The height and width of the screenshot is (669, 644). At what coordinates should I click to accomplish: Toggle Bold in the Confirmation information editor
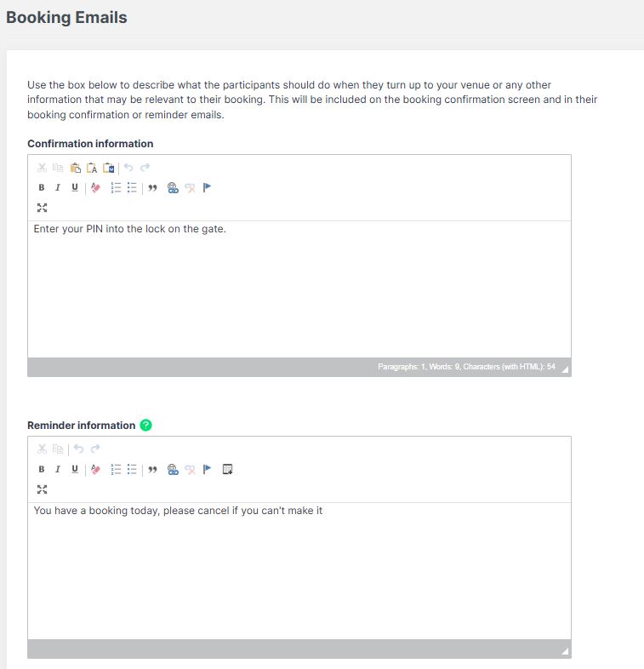(x=42, y=188)
